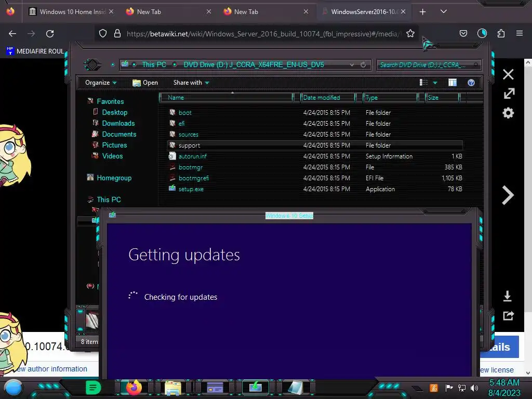Open Homegroup in the navigation pane
532x399 pixels.
tap(114, 178)
